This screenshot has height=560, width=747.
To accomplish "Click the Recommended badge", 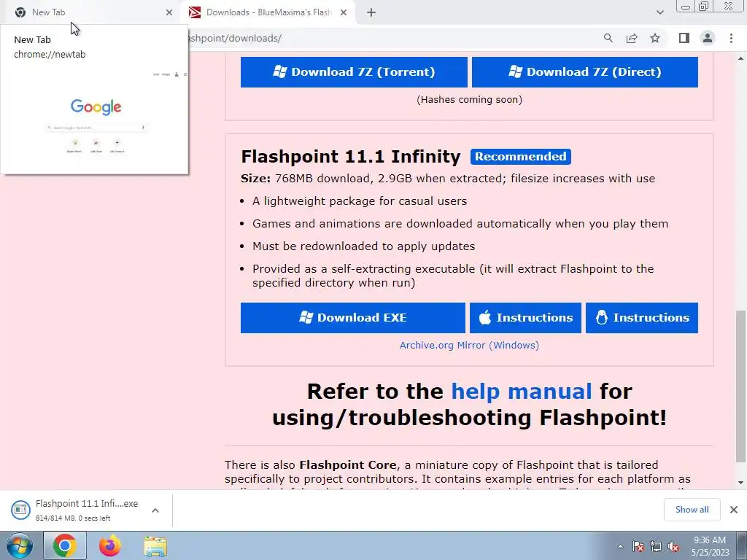I will pos(521,157).
